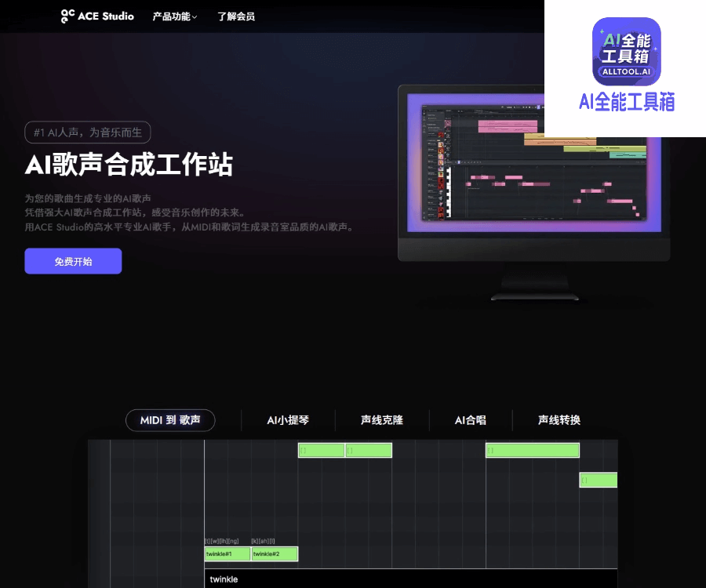Click the phoneme label [t][w][ih][ng]

tap(221, 541)
